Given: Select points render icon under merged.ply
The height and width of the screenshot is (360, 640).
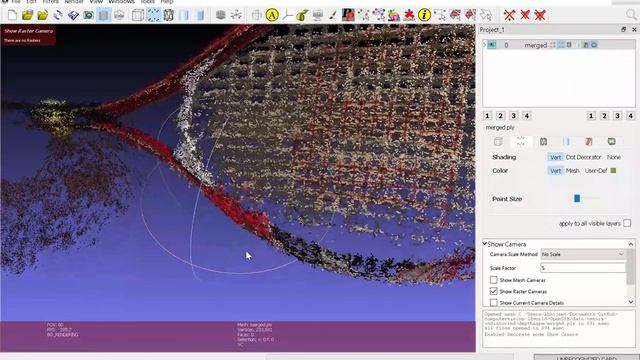Looking at the screenshot, I should point(521,142).
